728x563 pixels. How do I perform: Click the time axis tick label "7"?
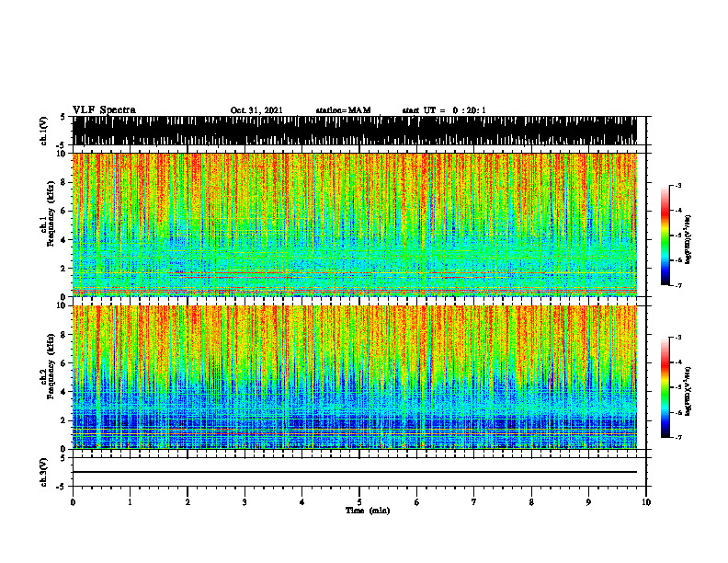click(x=474, y=502)
